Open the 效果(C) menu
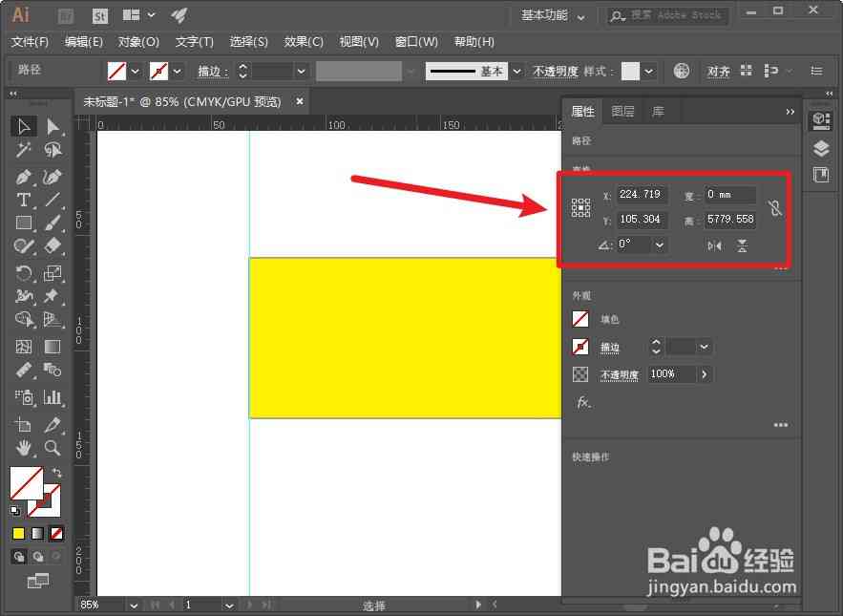 click(x=304, y=42)
